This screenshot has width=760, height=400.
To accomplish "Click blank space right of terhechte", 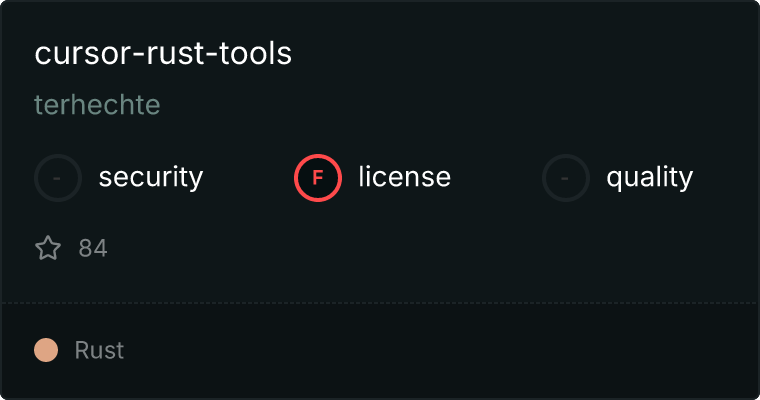I will 450,105.
